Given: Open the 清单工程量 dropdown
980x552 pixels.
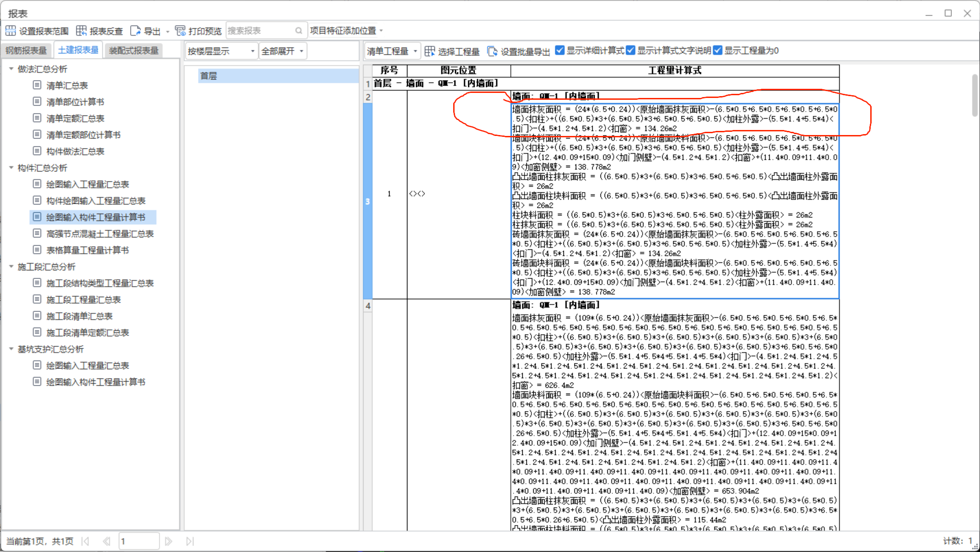Looking at the screenshot, I should 392,51.
